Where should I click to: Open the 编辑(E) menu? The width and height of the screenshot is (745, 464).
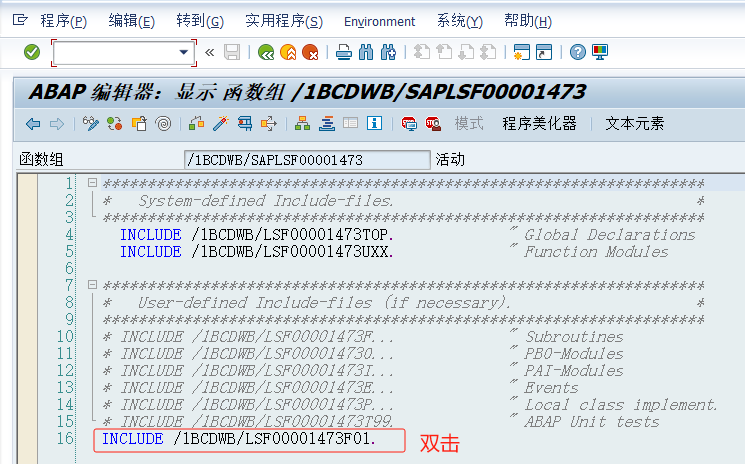coord(132,21)
